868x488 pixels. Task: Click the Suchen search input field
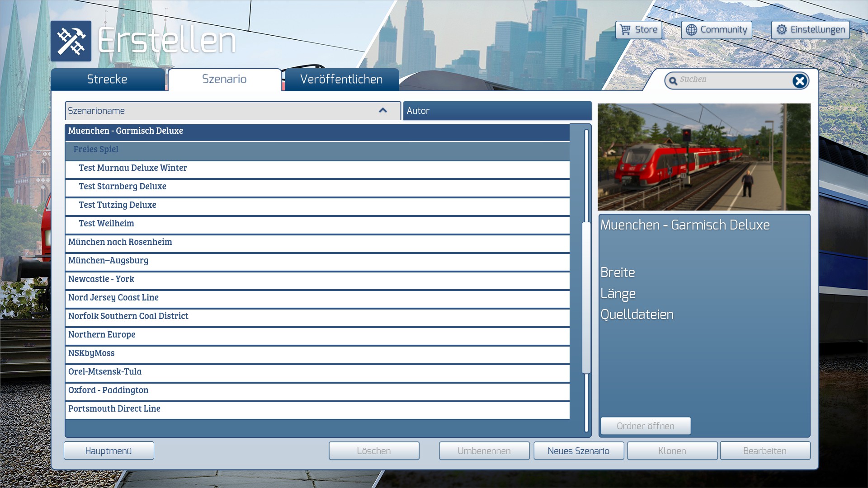732,80
